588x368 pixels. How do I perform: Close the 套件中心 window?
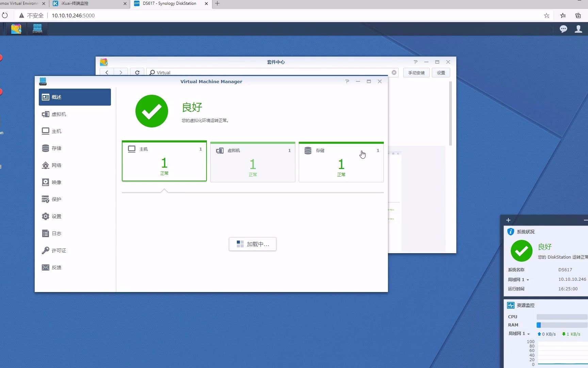click(448, 62)
